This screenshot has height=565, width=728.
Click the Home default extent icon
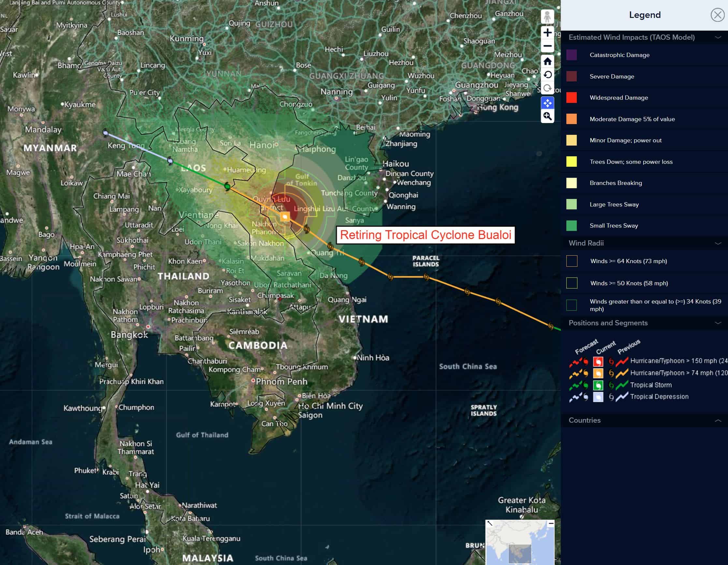click(x=547, y=61)
